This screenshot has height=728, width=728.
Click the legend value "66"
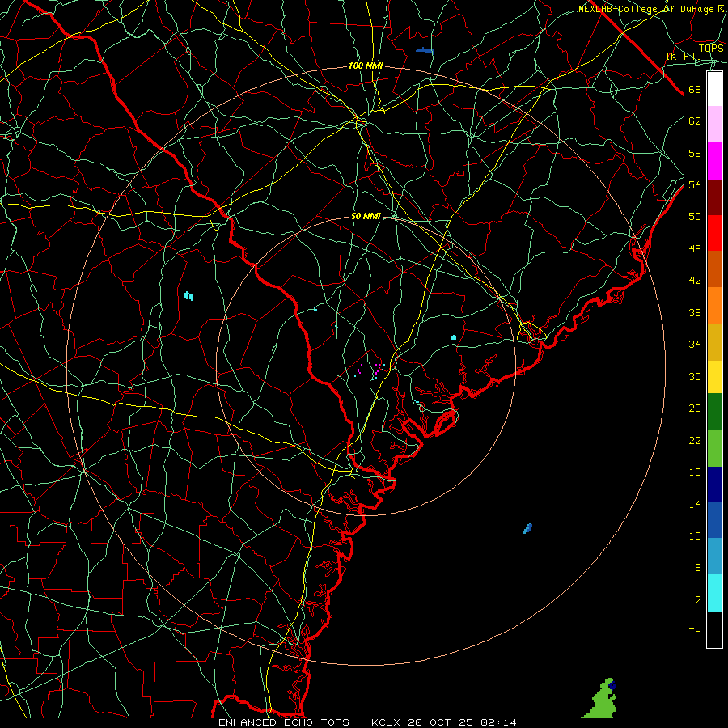(x=695, y=90)
